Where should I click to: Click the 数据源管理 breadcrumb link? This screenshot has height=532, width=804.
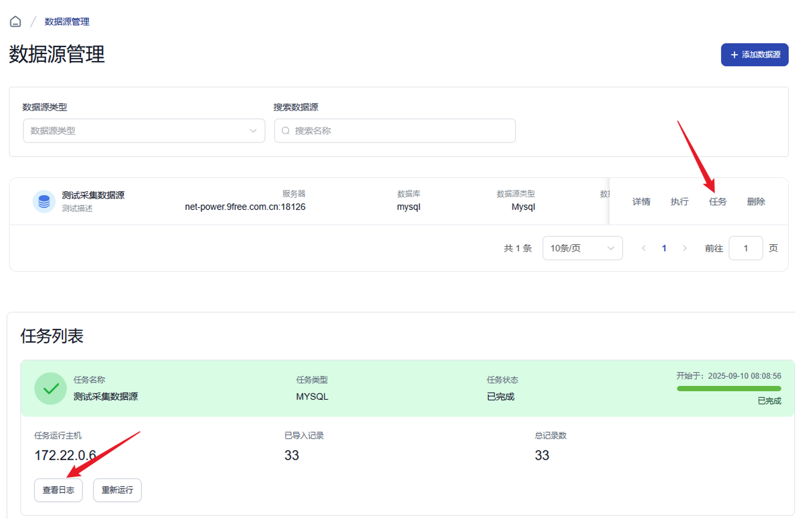click(67, 21)
